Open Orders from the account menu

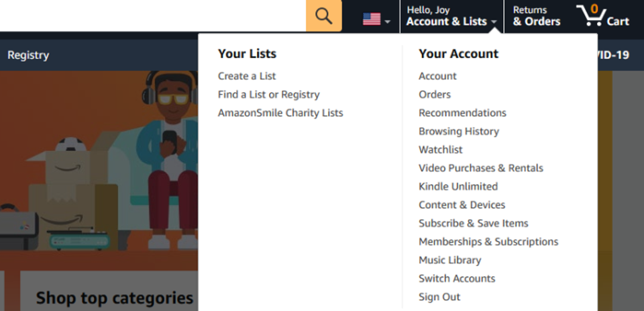(x=435, y=95)
